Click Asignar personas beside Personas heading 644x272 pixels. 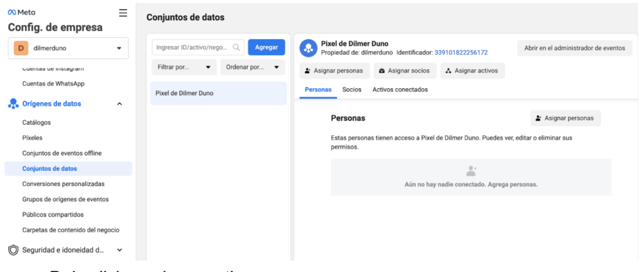coord(565,118)
